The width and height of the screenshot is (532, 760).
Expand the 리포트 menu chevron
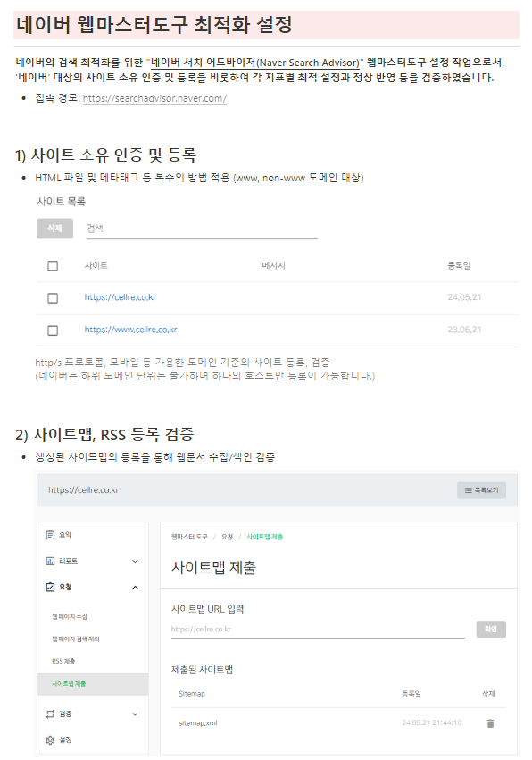tap(135, 561)
